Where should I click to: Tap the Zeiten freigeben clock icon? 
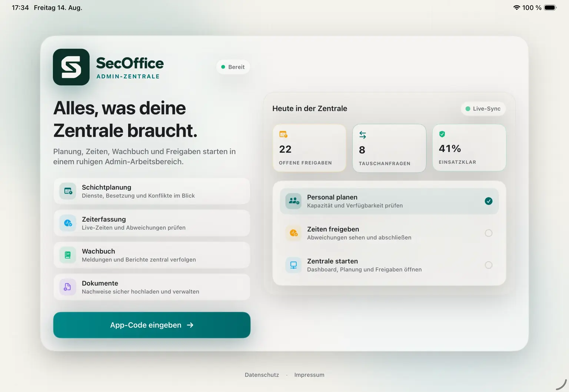[294, 233]
